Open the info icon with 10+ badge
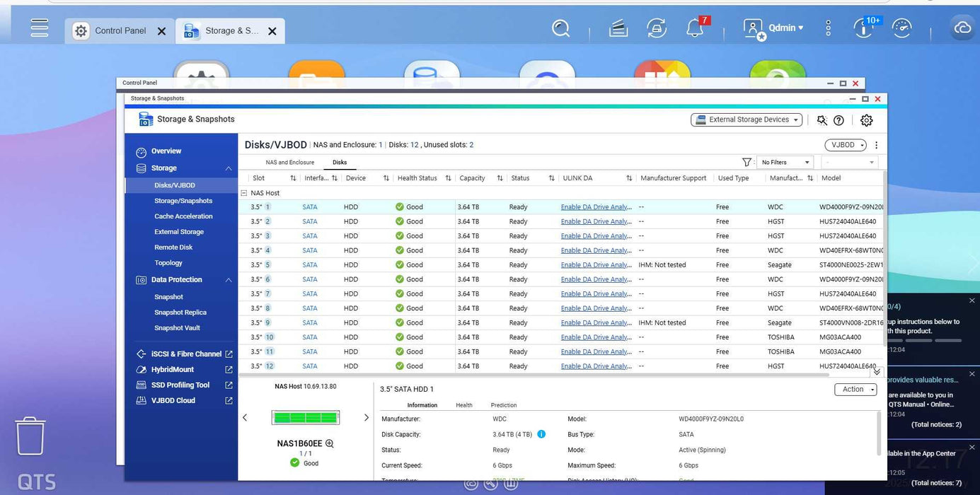 pos(865,28)
